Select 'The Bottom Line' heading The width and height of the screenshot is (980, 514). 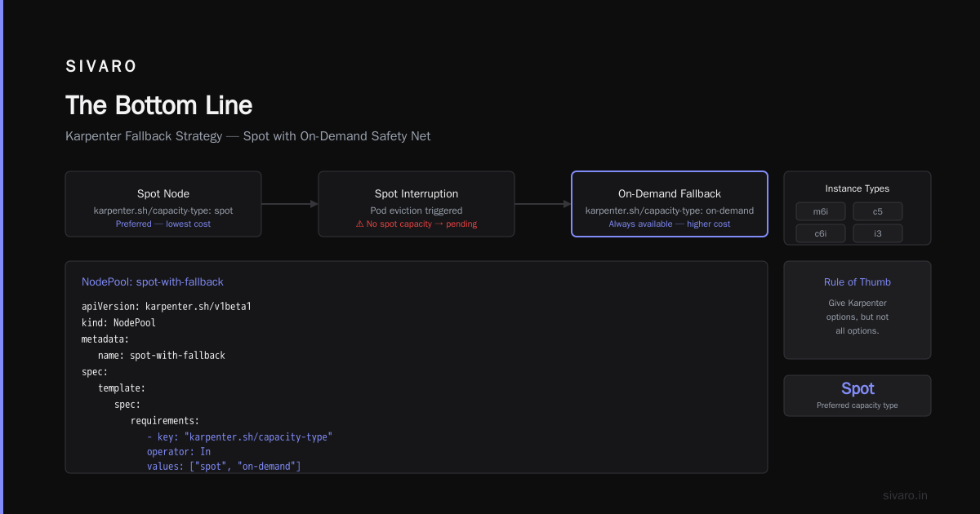pos(158,105)
